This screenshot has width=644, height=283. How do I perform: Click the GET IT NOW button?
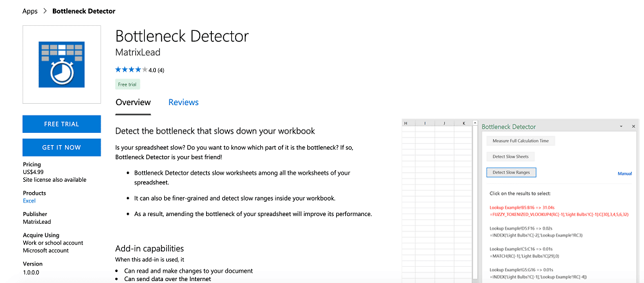[62, 147]
